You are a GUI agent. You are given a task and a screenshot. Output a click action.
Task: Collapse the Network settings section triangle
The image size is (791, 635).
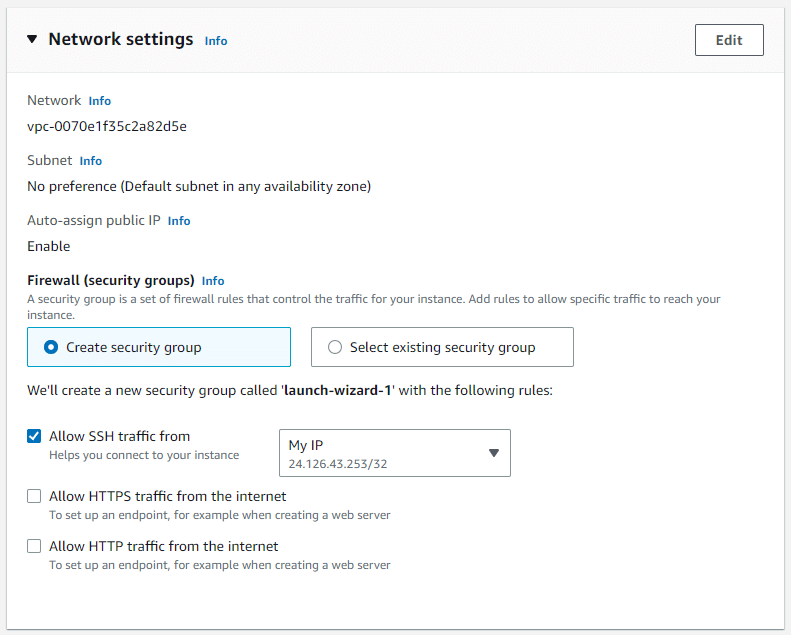[x=32, y=40]
